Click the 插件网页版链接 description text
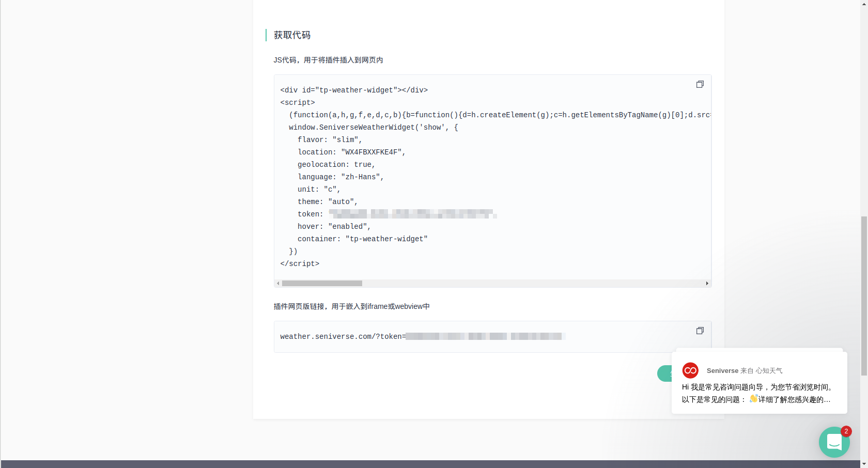The height and width of the screenshot is (468, 868). pyautogui.click(x=351, y=306)
